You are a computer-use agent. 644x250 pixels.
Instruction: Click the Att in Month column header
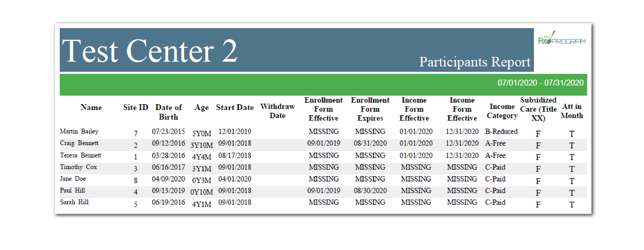(572, 111)
